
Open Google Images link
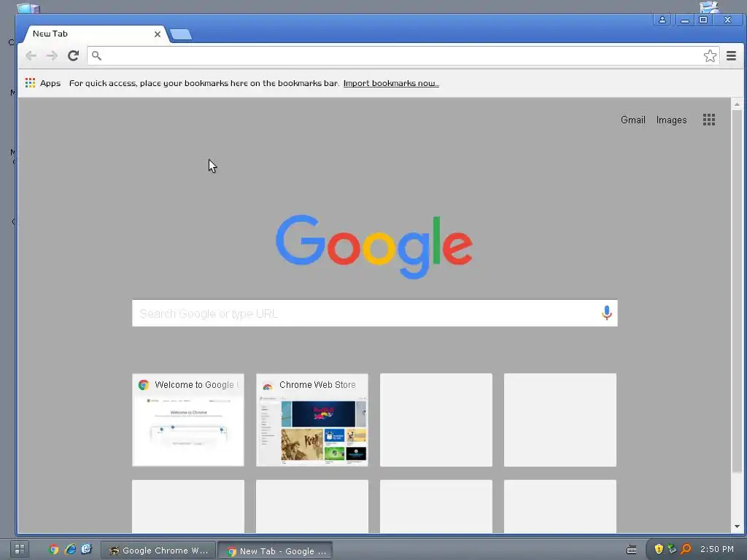pos(671,120)
